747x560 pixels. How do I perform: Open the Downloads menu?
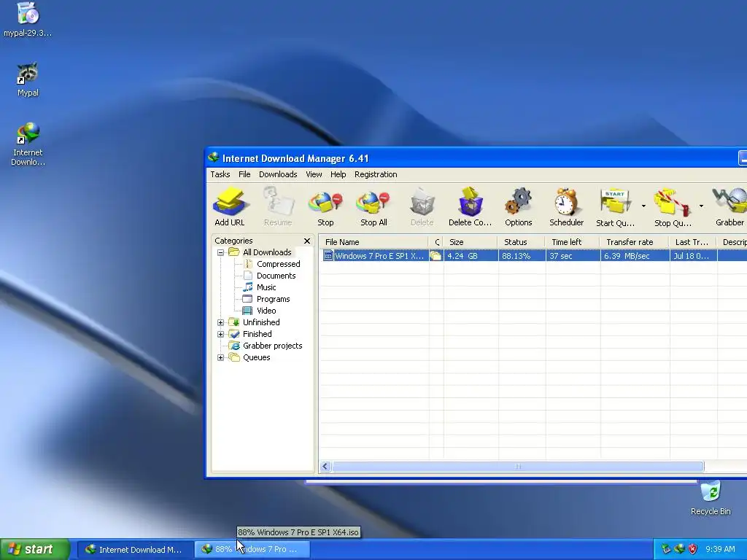pyautogui.click(x=278, y=174)
